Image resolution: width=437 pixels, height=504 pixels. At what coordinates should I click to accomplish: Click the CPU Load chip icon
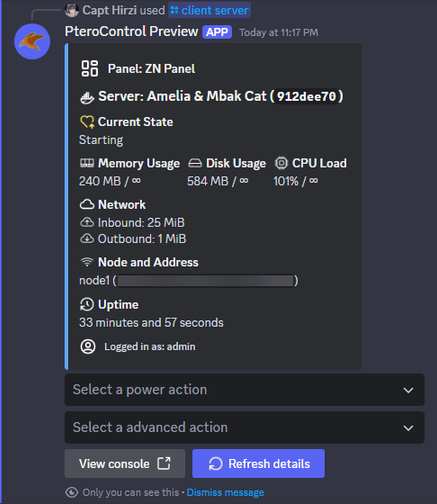(281, 163)
